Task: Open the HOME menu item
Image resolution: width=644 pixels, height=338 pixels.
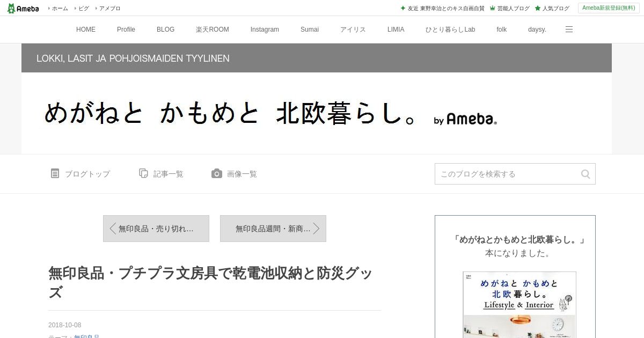Action: (x=86, y=30)
